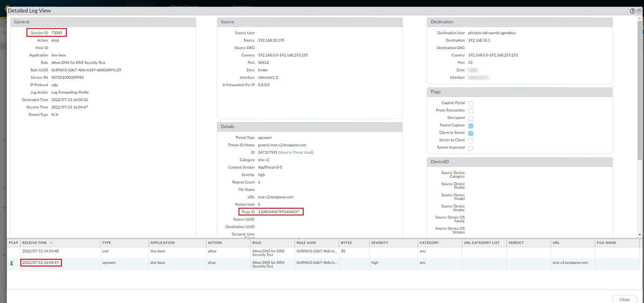
Task: Click Generated Time value 2022/07/13 16:04:32
Action: [x=70, y=100]
